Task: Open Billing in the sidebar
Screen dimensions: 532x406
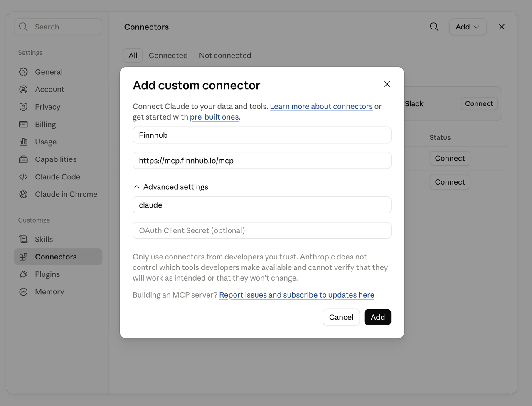Action: click(x=58, y=124)
